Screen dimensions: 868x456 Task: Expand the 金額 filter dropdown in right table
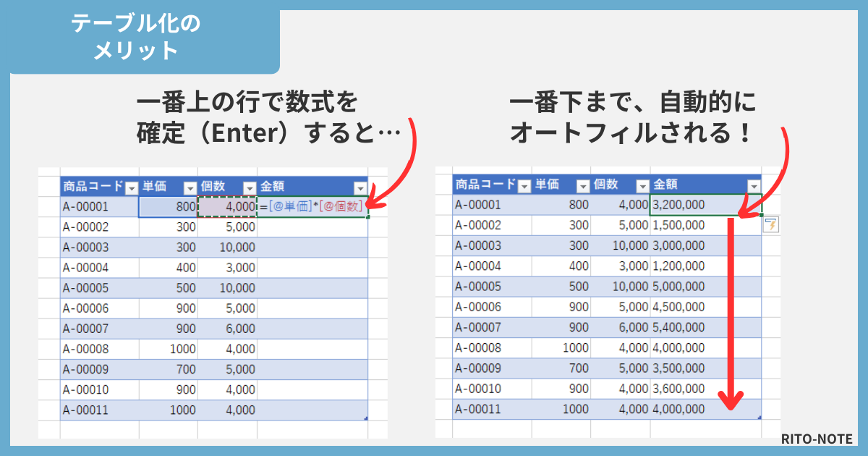click(754, 186)
